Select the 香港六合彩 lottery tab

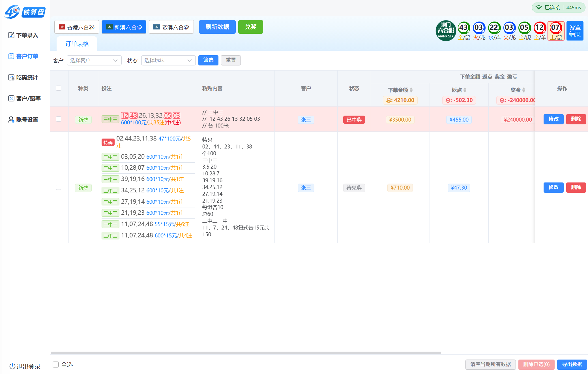point(77,27)
